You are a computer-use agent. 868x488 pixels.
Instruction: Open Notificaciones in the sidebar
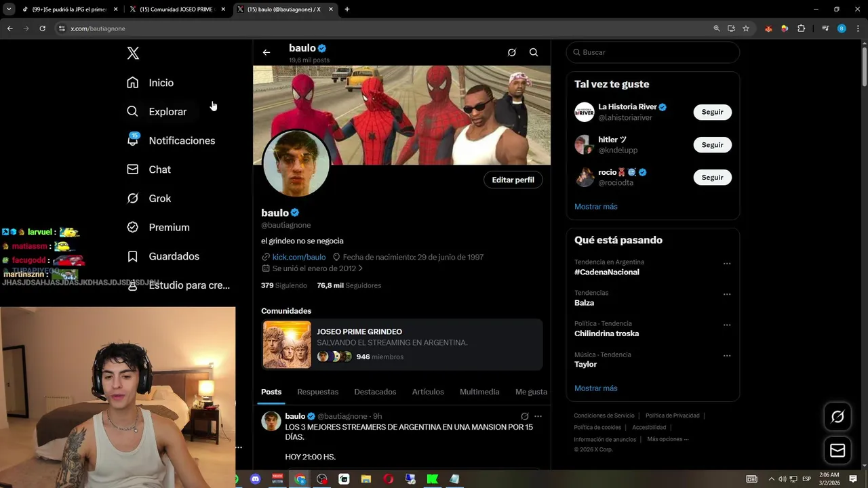coord(171,140)
